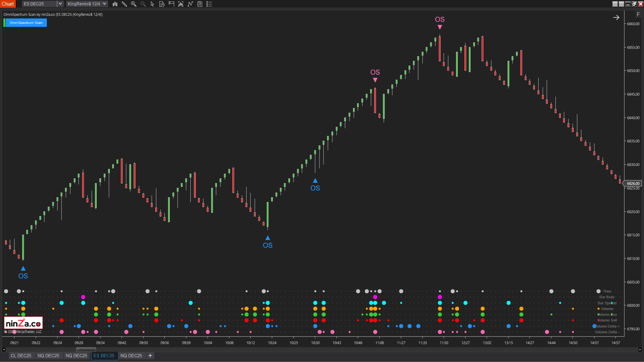Open the data box icon
Viewport: 644px width, 362px height.
point(162,4)
